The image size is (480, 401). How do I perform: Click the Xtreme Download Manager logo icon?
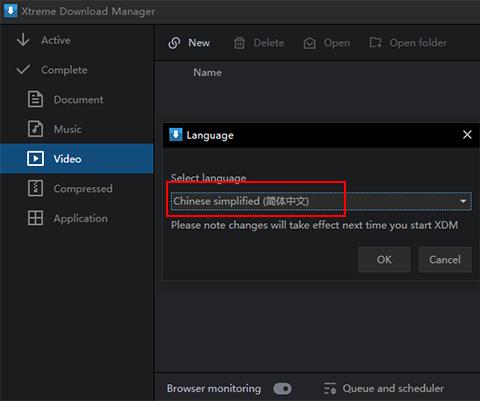(x=10, y=11)
